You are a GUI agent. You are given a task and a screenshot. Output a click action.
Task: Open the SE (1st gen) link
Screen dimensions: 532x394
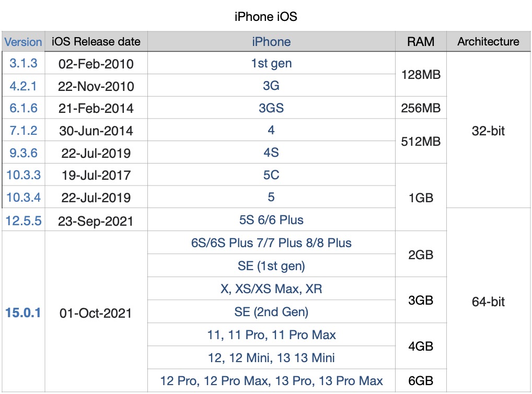tap(271, 266)
